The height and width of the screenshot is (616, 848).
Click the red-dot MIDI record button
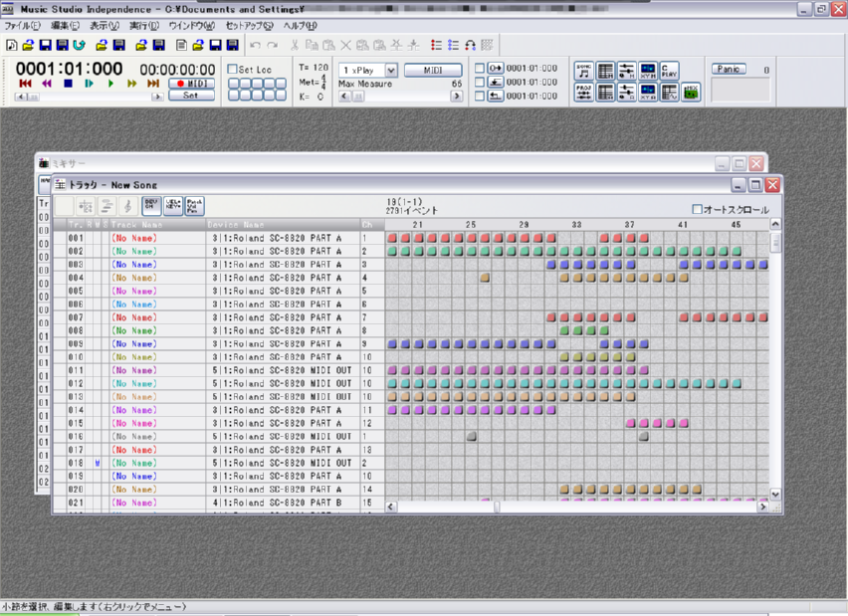point(191,84)
